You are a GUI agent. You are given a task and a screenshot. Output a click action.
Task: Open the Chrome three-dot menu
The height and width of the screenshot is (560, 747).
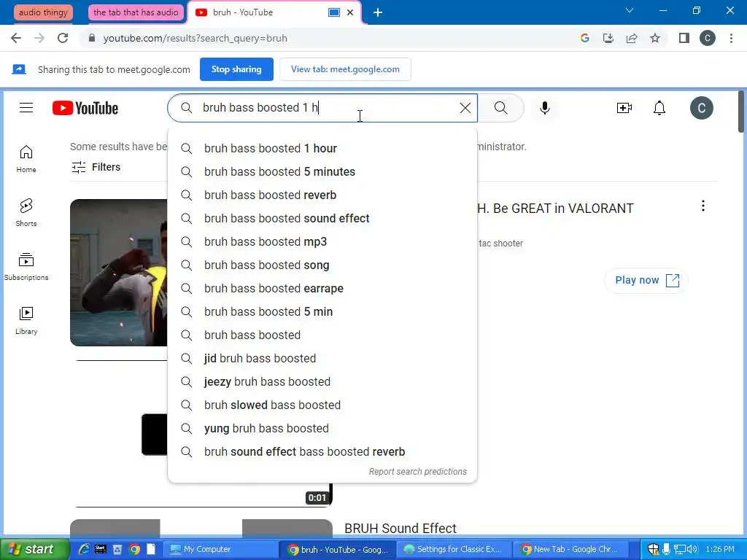pos(731,38)
